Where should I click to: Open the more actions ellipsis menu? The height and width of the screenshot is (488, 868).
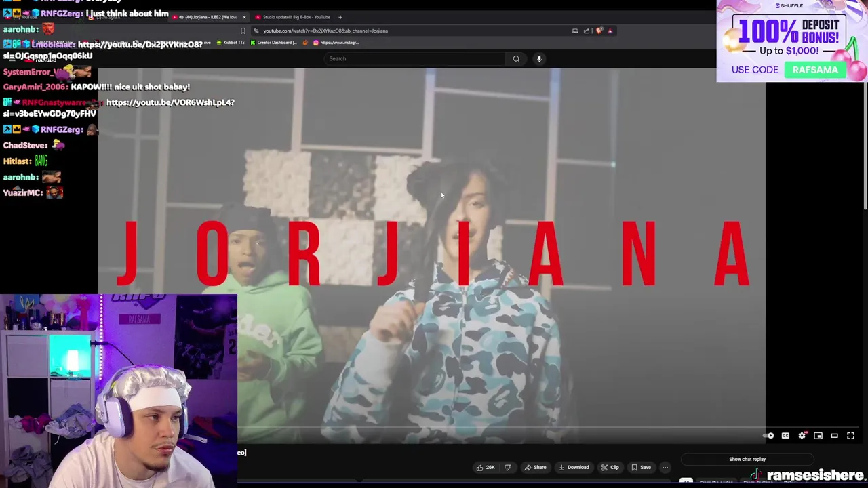click(665, 467)
